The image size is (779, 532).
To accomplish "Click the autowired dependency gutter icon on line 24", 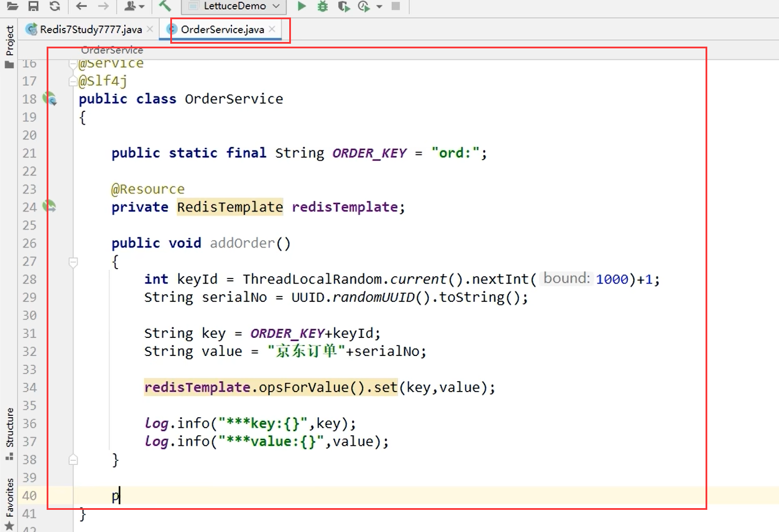I will (50, 206).
